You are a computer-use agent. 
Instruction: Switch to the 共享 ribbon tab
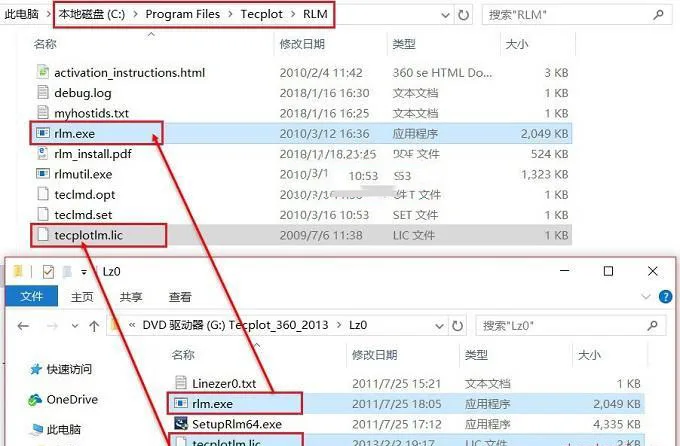coord(131,297)
